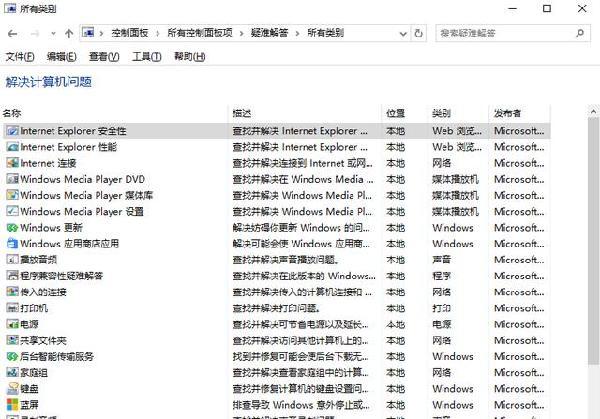Expand the chevron after 所有控制面板项 in the address bar

pos(241,34)
